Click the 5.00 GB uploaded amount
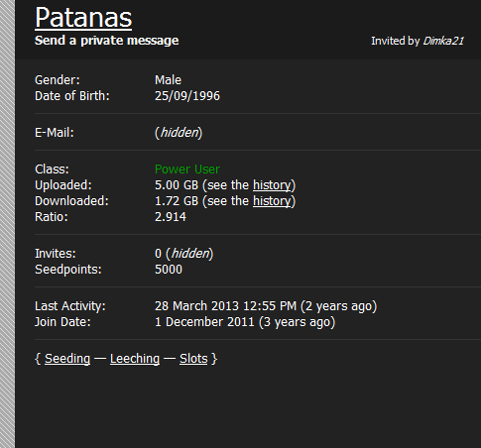 click(177, 185)
